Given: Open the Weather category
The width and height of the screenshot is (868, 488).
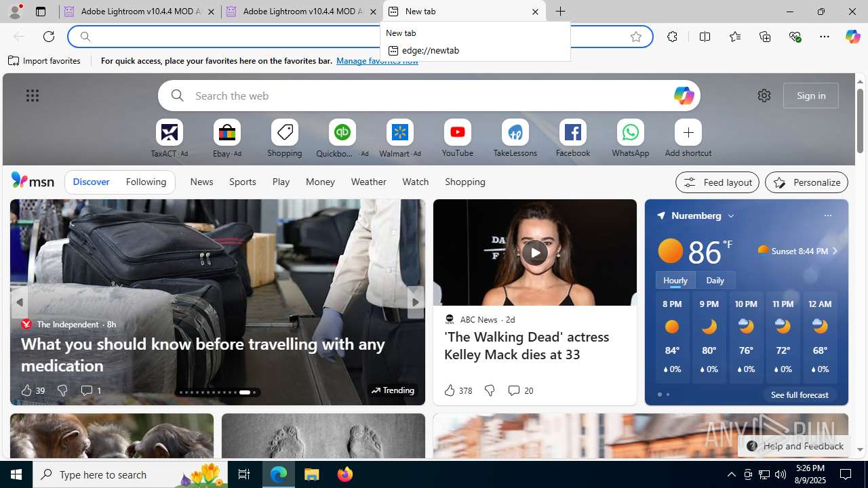Looking at the screenshot, I should click(x=368, y=182).
